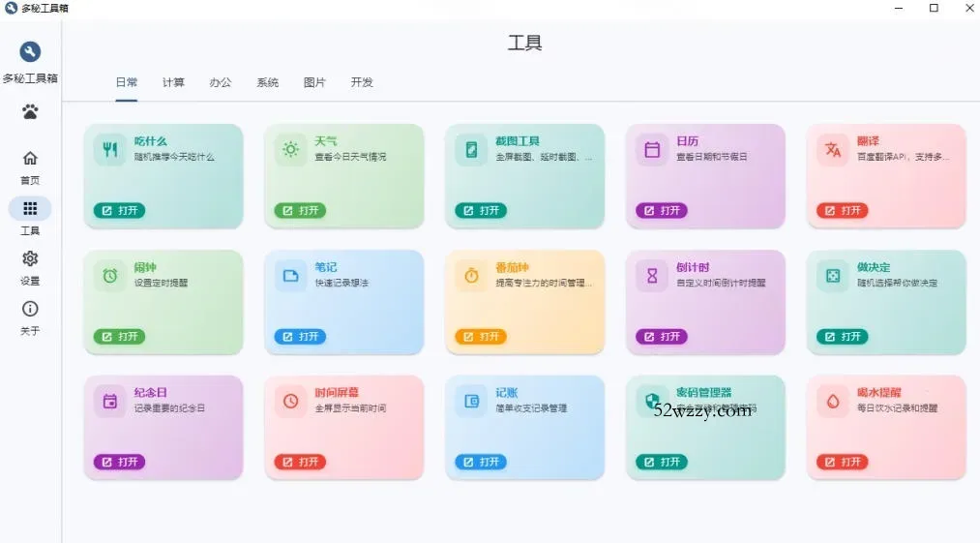Click the paw icon in sidebar
The height and width of the screenshot is (543, 980).
point(30,112)
